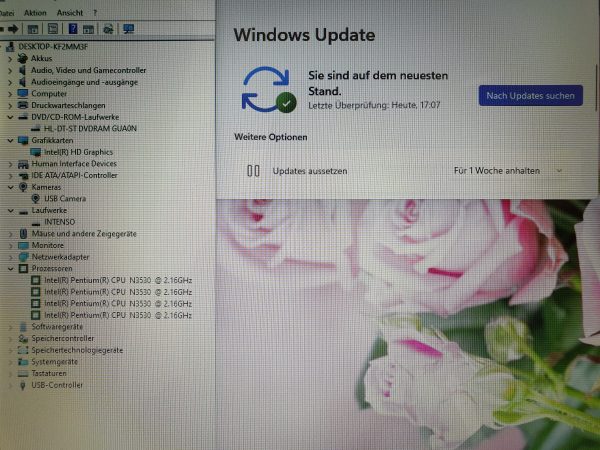Select HL-DT-ST DVDRAM GUA0N device
The height and width of the screenshot is (450, 600).
pyautogui.click(x=90, y=129)
